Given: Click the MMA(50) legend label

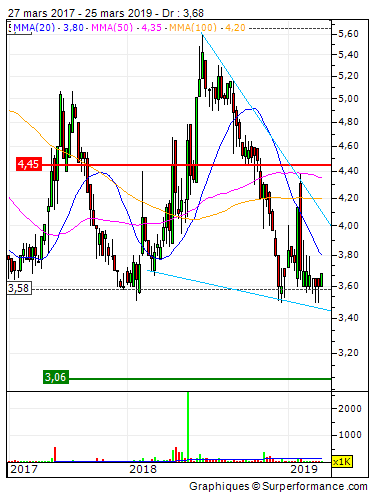Looking at the screenshot, I should (x=112, y=27).
